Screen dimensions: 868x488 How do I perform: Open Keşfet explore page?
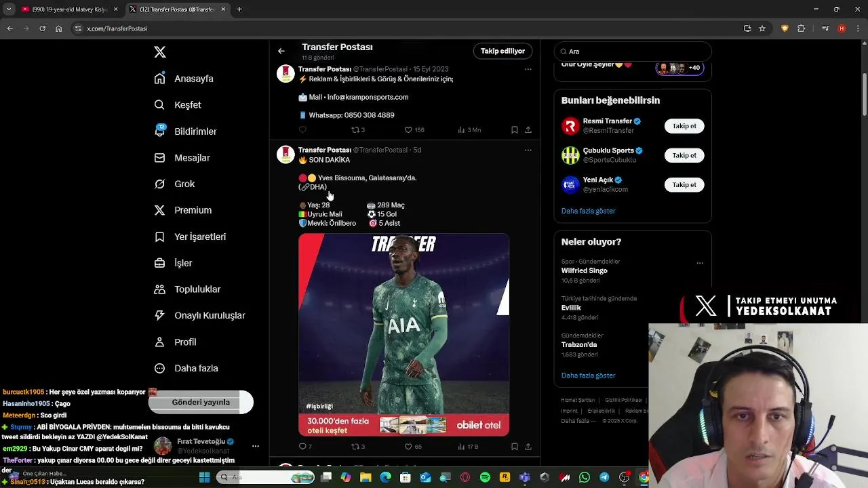(x=178, y=105)
